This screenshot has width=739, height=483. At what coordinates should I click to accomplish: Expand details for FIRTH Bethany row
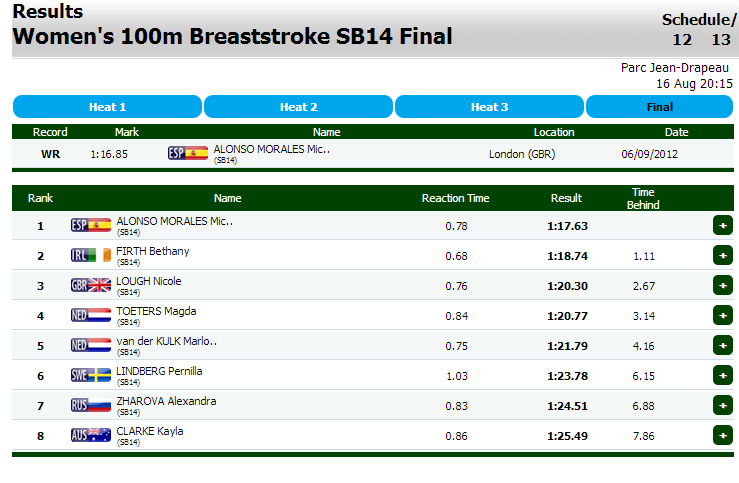[x=722, y=255]
